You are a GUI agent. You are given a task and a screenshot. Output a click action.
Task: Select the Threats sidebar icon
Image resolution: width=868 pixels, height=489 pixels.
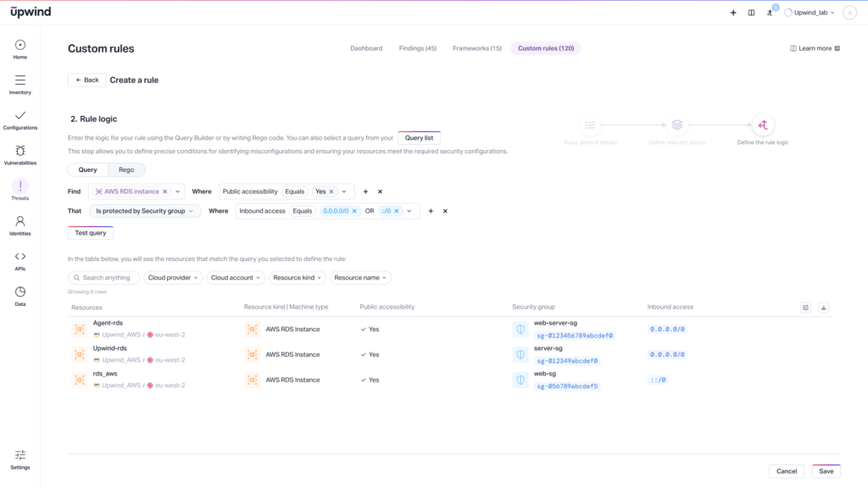pos(20,186)
